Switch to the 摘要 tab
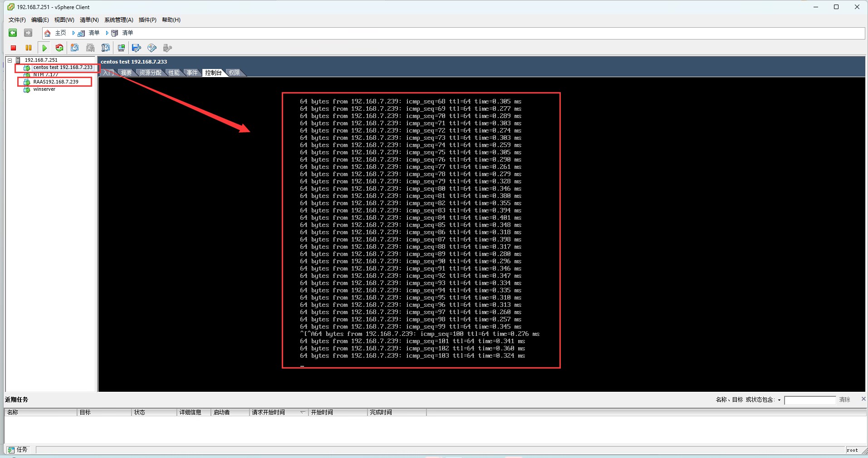The height and width of the screenshot is (458, 868). (126, 73)
